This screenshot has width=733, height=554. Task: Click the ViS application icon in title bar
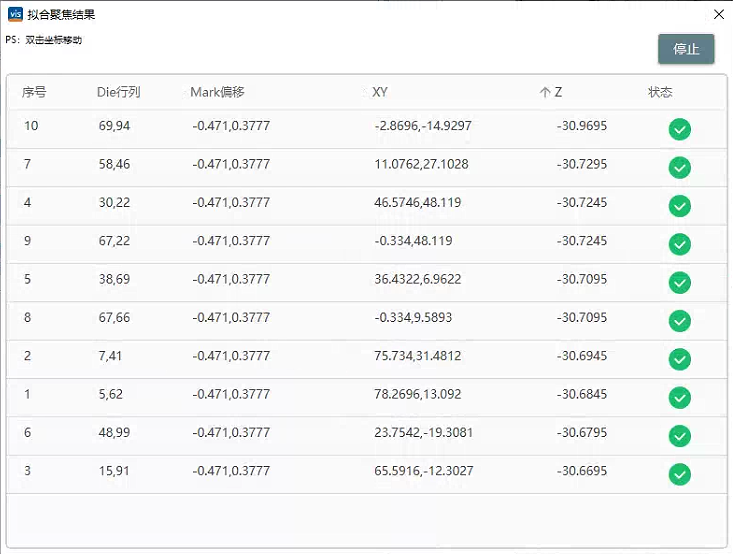[x=15, y=15]
